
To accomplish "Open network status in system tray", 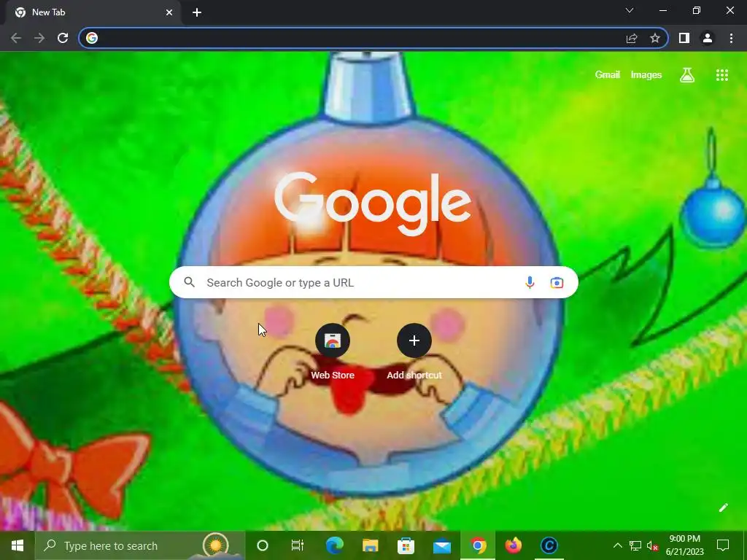I will pos(635,545).
